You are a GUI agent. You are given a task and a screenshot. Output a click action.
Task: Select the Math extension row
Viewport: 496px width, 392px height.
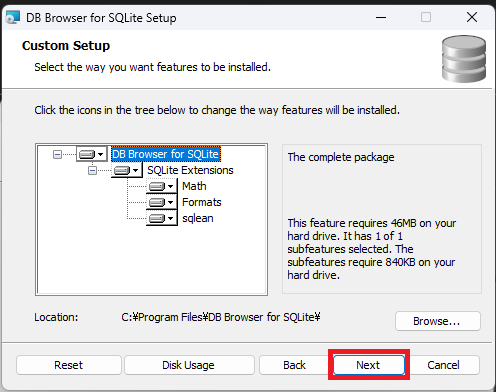194,186
